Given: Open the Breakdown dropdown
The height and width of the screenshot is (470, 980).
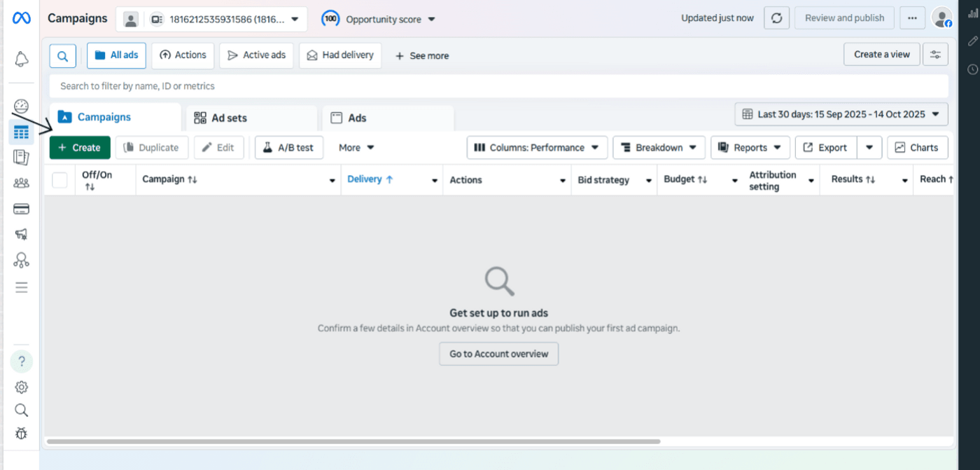Looking at the screenshot, I should pos(659,148).
